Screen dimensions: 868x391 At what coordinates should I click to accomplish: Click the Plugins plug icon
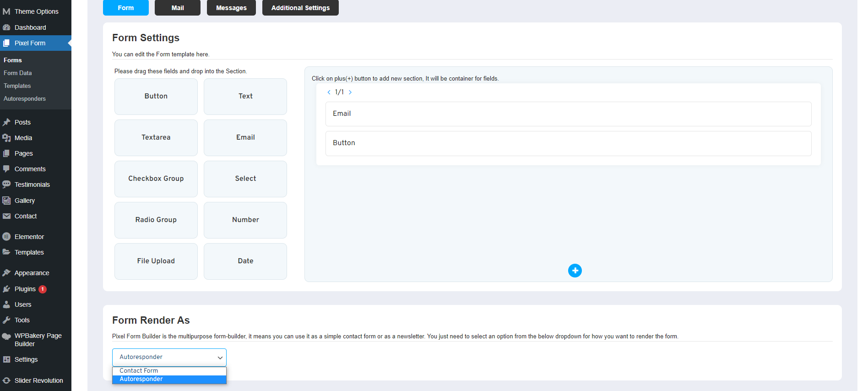click(x=6, y=289)
